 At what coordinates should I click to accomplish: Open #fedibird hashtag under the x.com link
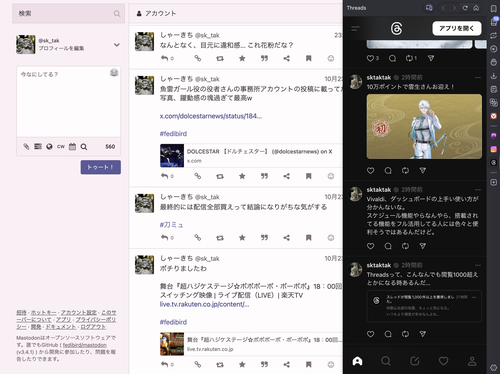[173, 134]
